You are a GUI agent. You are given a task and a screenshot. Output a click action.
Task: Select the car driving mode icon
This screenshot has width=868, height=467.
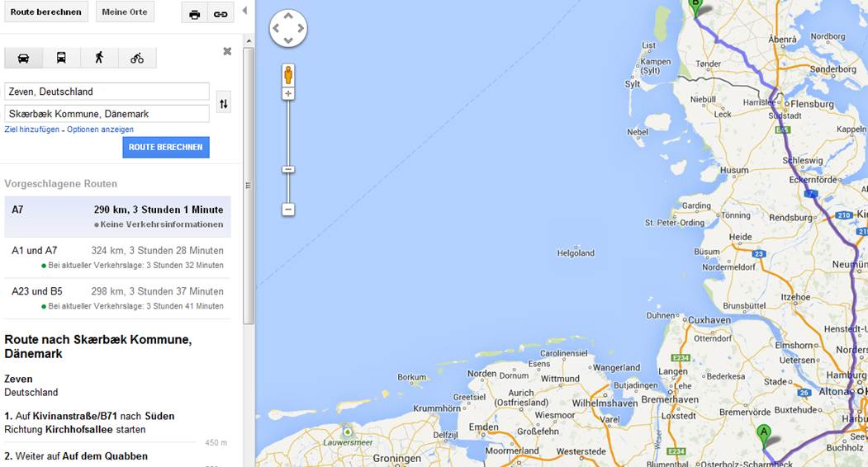tap(23, 58)
